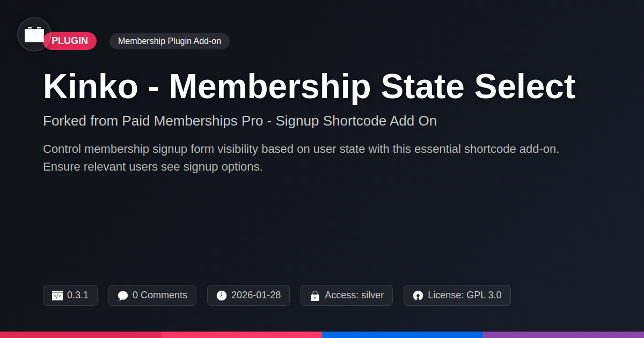Image resolution: width=644 pixels, height=338 pixels.
Task: Open the License: GPL 3.0 label
Action: [x=465, y=295]
